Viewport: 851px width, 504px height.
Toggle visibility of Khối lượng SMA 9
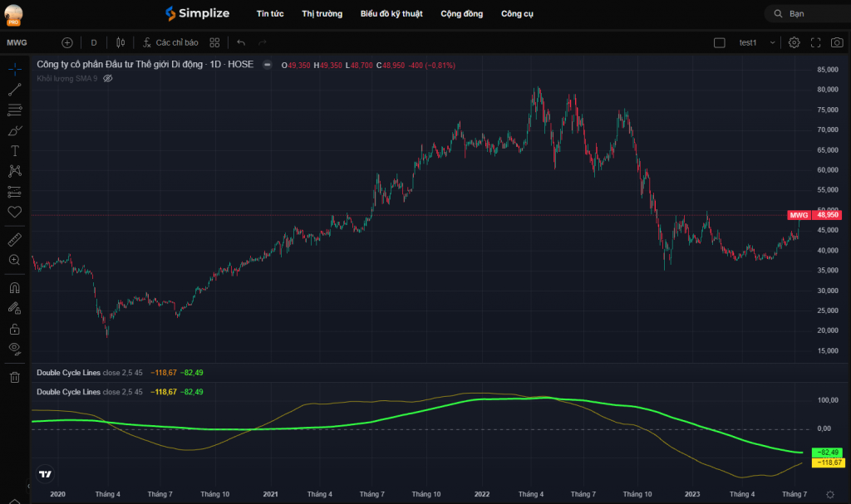(108, 78)
